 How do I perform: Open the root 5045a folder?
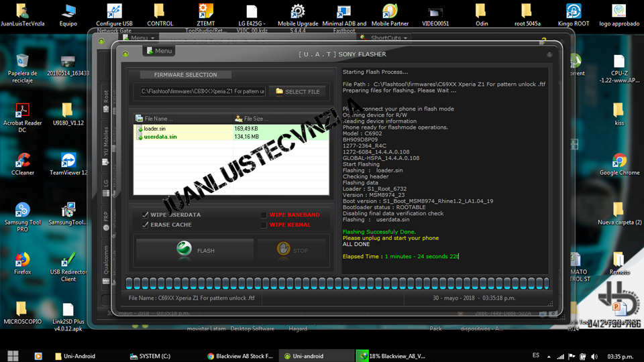pyautogui.click(x=527, y=15)
